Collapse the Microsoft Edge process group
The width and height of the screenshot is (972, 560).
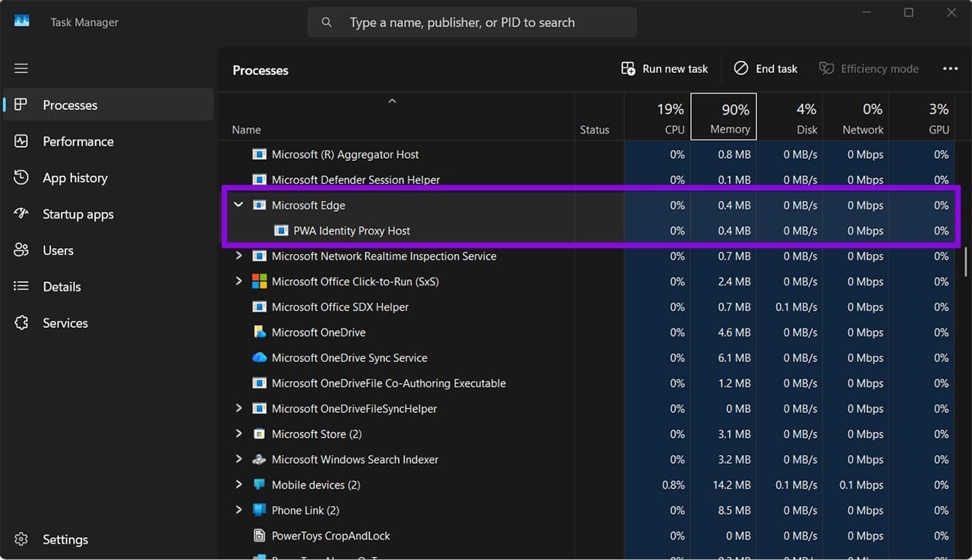(238, 205)
